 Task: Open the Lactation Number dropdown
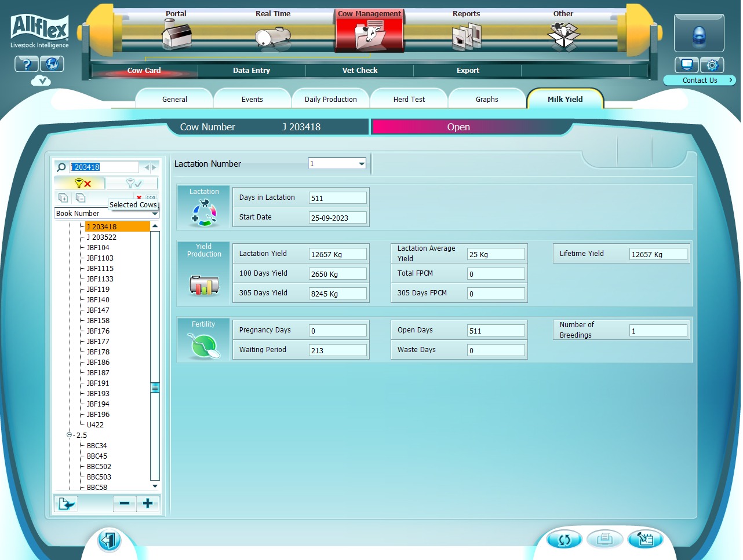coord(362,164)
